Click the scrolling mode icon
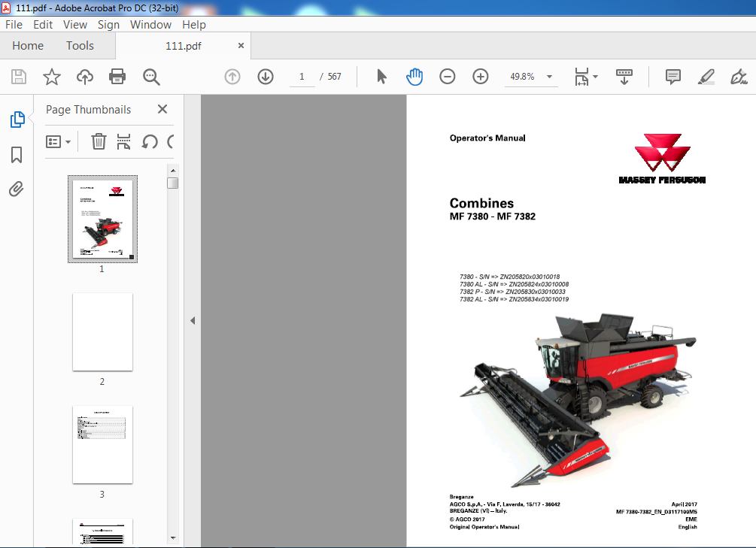 click(624, 77)
